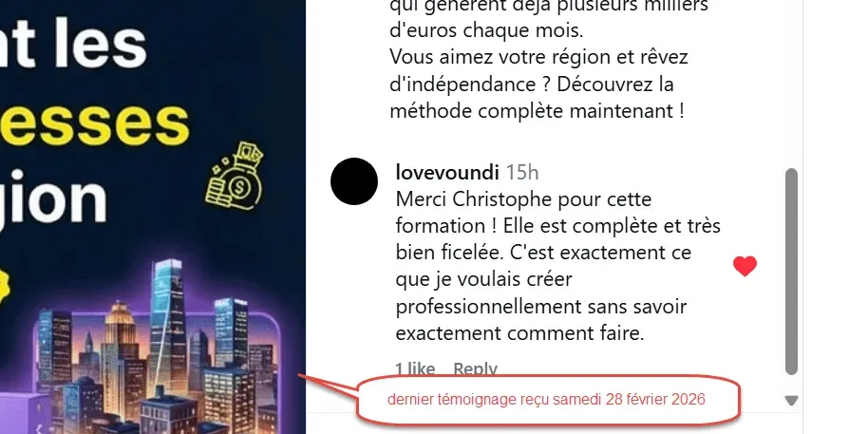Click the white "gion" headline text
Viewport: 868px width, 434px height.
54,197
